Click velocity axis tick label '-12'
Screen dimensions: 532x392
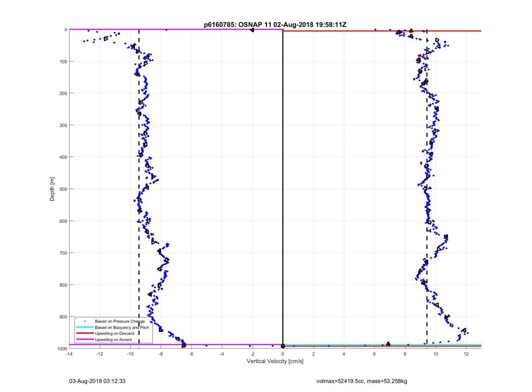point(99,354)
